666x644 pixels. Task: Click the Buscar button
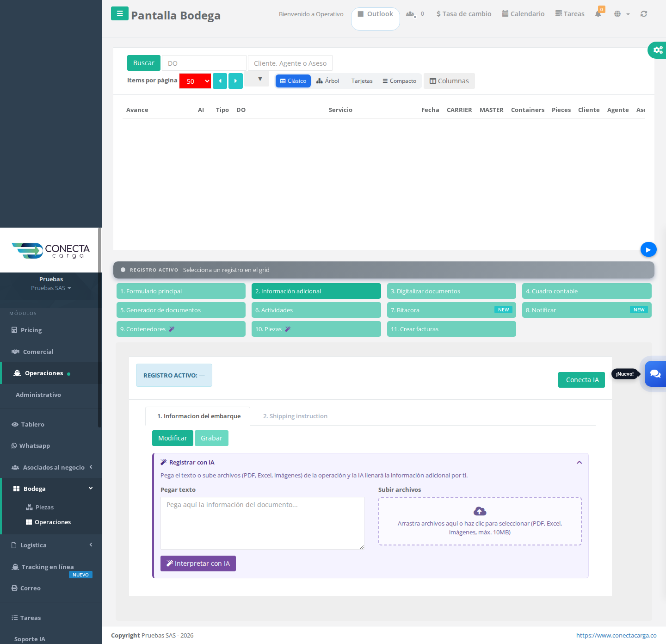144,63
